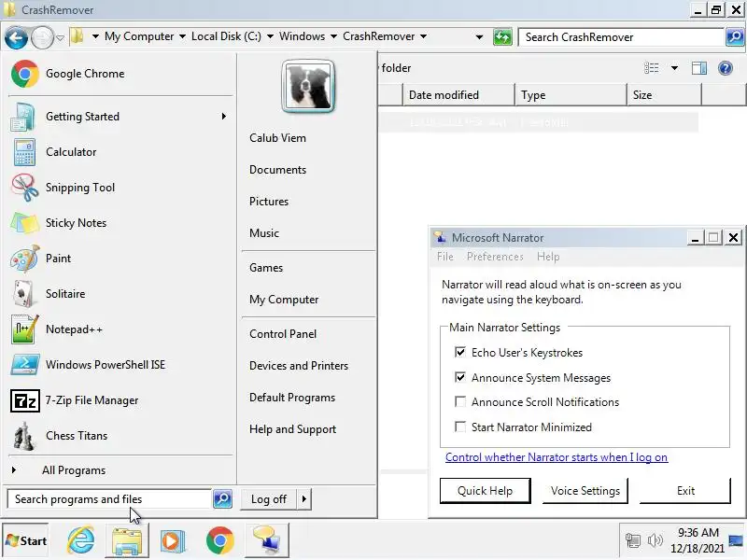Open Help and Support
The image size is (747, 560).
coord(292,429)
